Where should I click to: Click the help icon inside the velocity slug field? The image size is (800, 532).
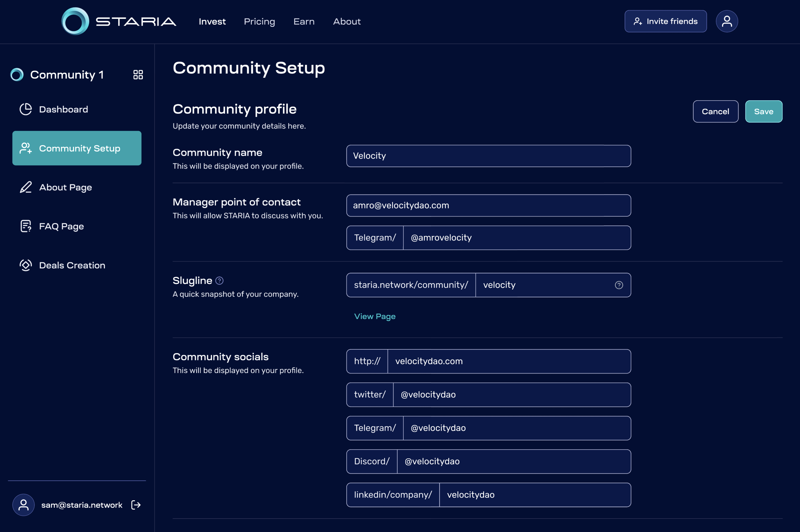tap(618, 285)
